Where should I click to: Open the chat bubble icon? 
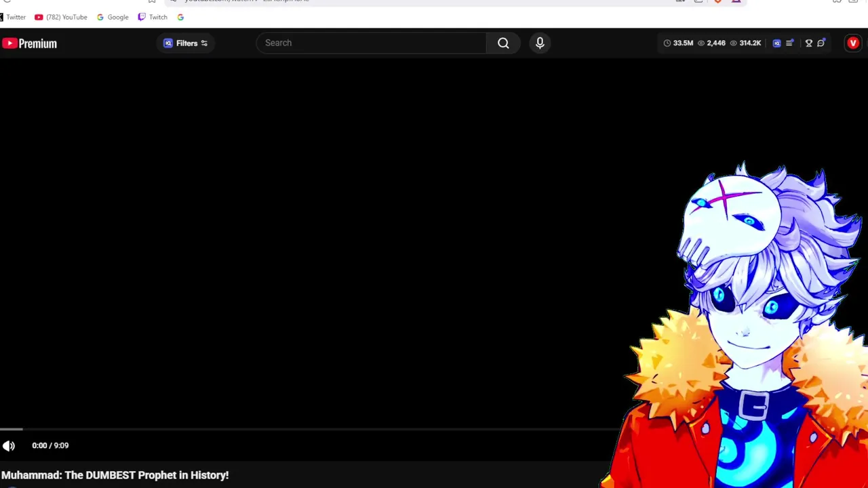[x=821, y=43]
